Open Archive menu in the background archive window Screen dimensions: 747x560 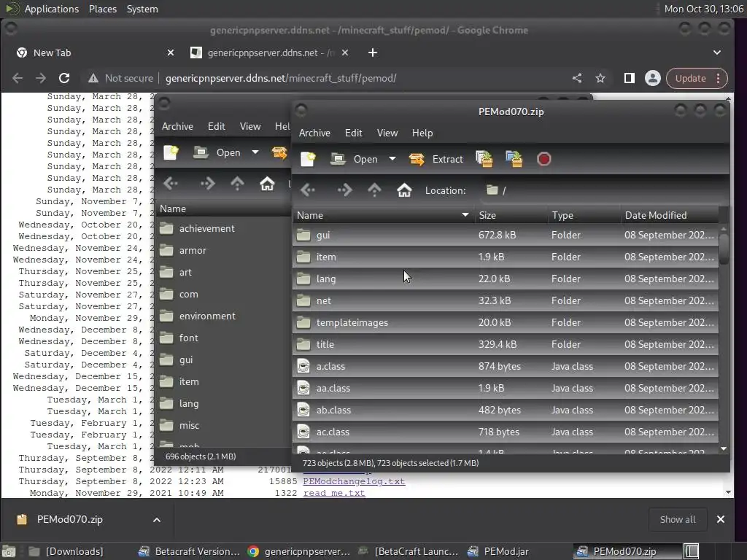[177, 126]
